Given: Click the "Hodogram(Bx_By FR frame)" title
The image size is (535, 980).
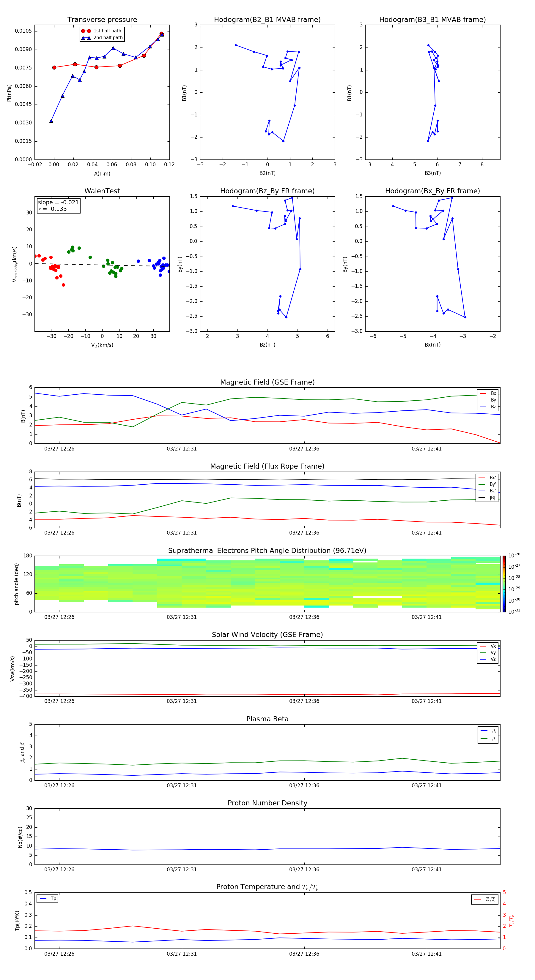Looking at the screenshot, I should point(432,191).
